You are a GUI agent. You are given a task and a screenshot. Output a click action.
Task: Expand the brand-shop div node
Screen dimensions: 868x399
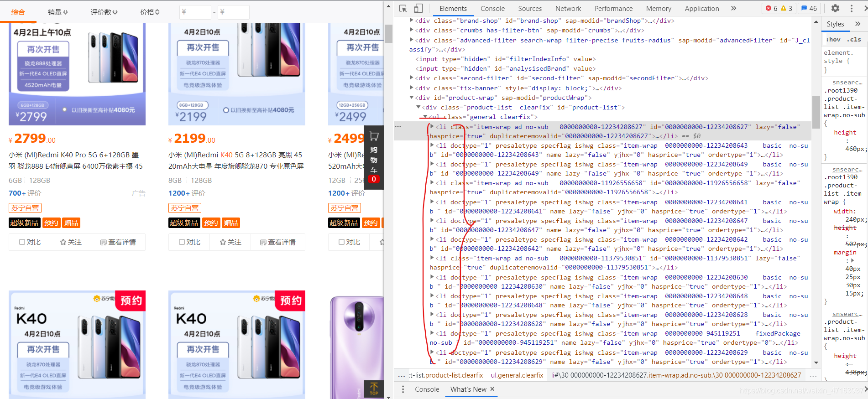tap(412, 21)
